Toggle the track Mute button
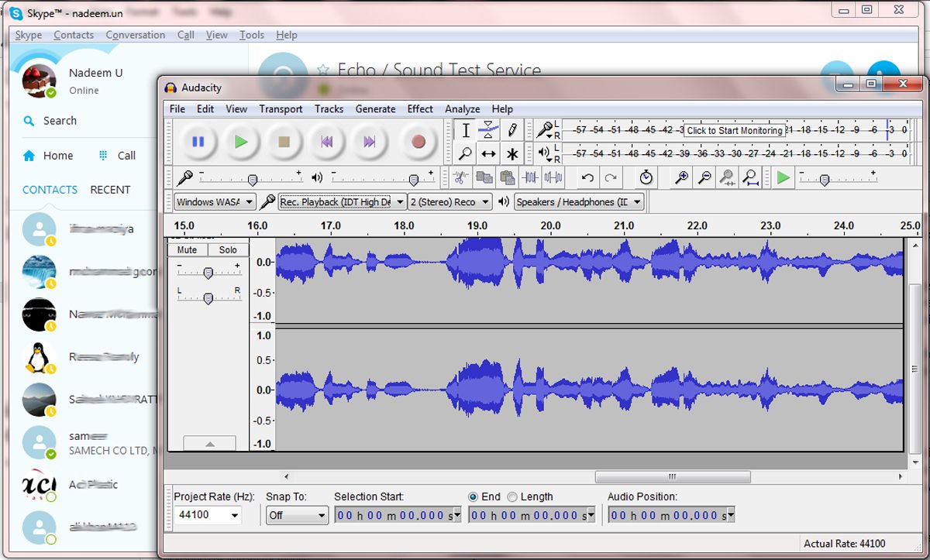930x560 pixels. tap(187, 249)
